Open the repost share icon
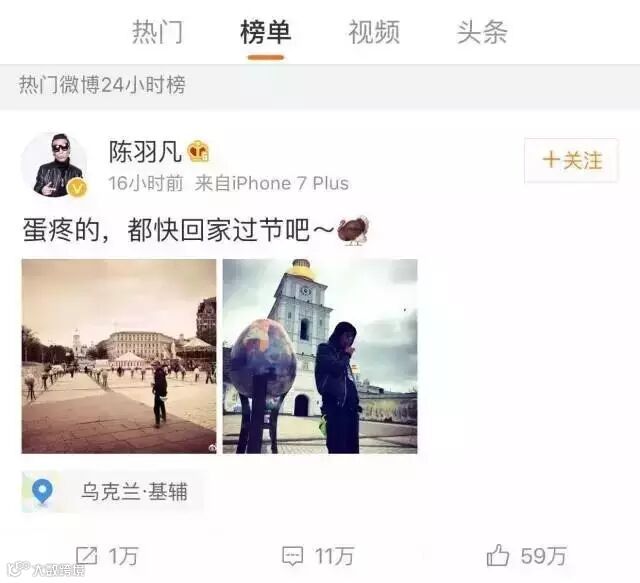The image size is (640, 583). tap(87, 556)
